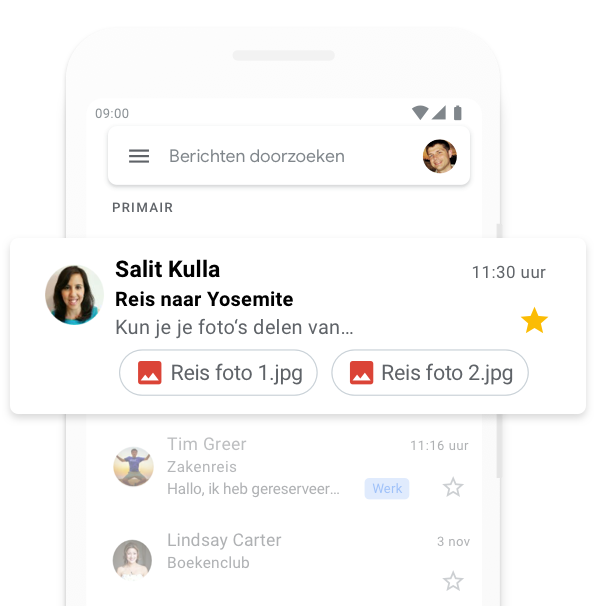The height and width of the screenshot is (610, 600).
Task: Open the hamburger navigation menu
Action: coord(139,156)
